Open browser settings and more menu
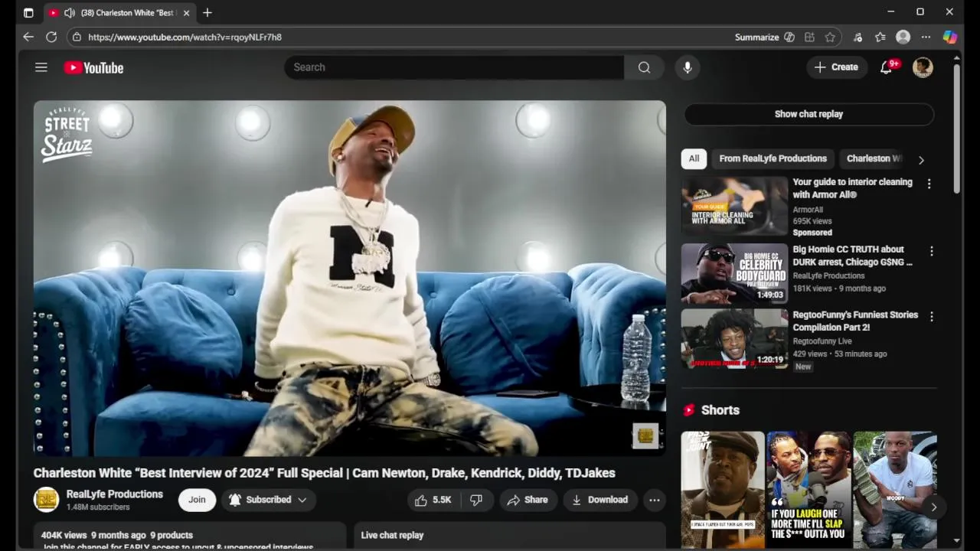 (x=926, y=37)
